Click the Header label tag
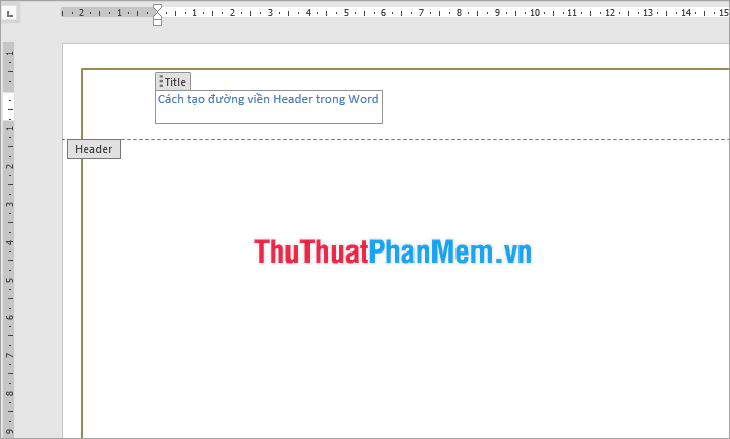Viewport: 730px width, 439px height. 94,149
